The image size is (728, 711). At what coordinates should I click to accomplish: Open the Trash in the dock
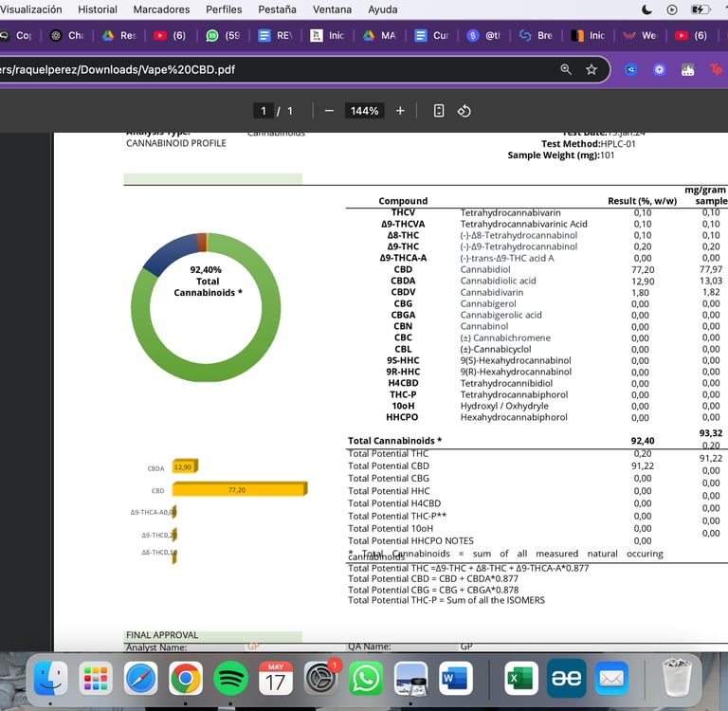pyautogui.click(x=677, y=678)
